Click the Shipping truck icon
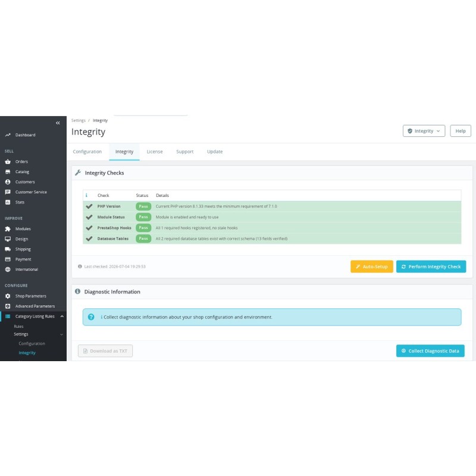Viewport: 476px width, 476px height. [8, 249]
